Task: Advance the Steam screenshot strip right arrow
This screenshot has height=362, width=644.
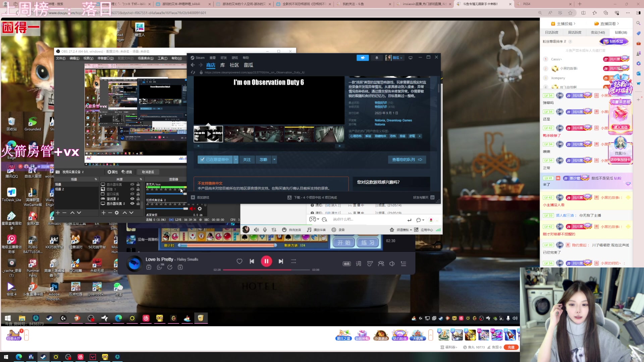Action: pyautogui.click(x=339, y=146)
